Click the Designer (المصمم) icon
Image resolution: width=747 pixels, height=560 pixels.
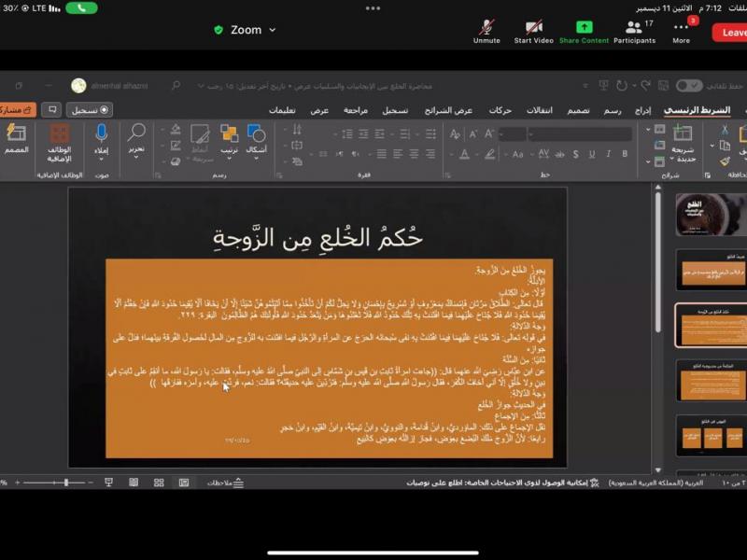[16, 133]
